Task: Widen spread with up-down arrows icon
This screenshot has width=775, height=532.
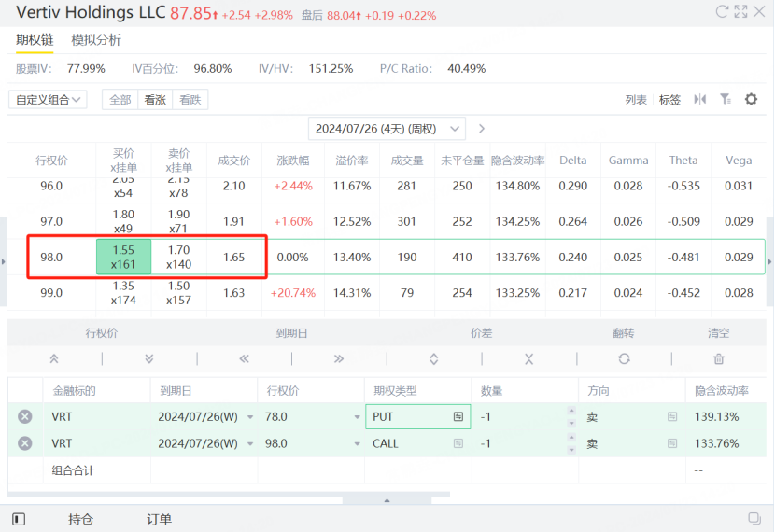Action: click(x=434, y=359)
